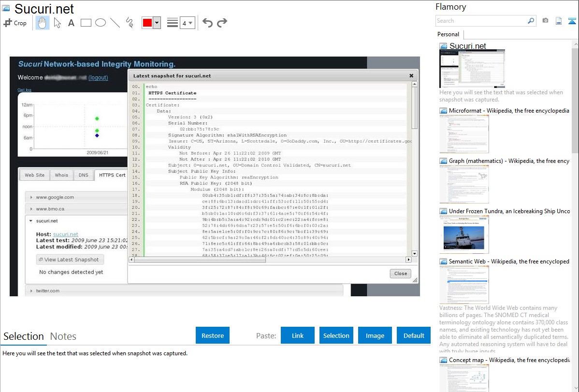Close the certificate snapshot dialog with X

coord(411,76)
